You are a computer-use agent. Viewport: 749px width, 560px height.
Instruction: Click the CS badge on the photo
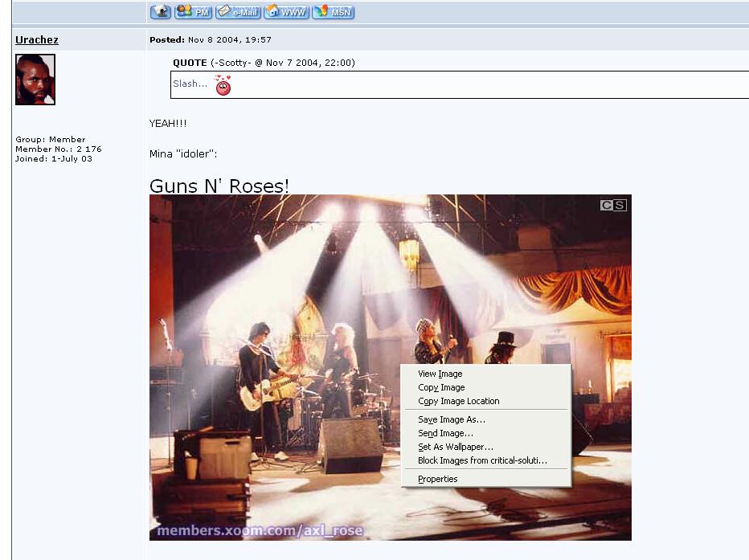[x=612, y=206]
